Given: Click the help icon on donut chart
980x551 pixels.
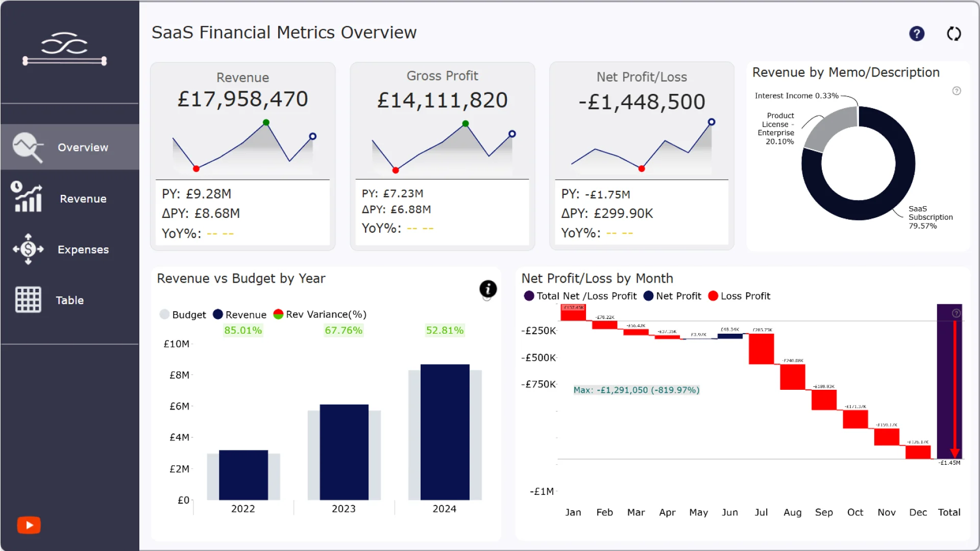Looking at the screenshot, I should pos(957,91).
